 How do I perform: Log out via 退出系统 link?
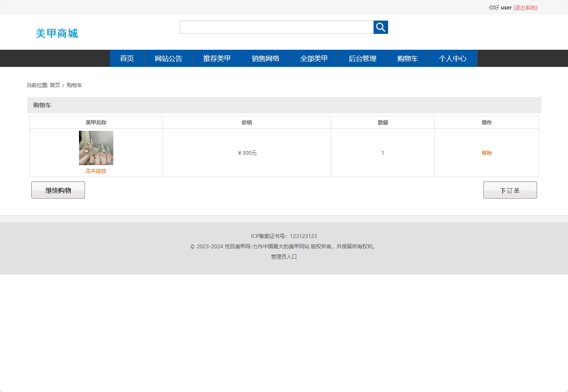(525, 8)
